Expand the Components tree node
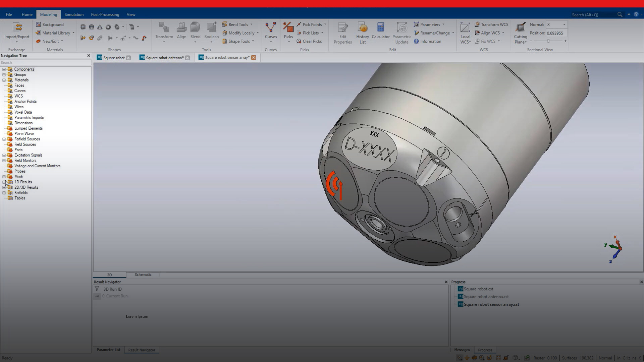This screenshot has width=644, height=362. (x=4, y=69)
